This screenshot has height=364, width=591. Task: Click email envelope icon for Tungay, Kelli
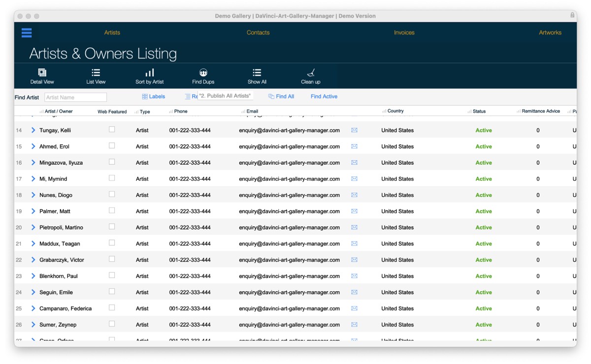(354, 130)
